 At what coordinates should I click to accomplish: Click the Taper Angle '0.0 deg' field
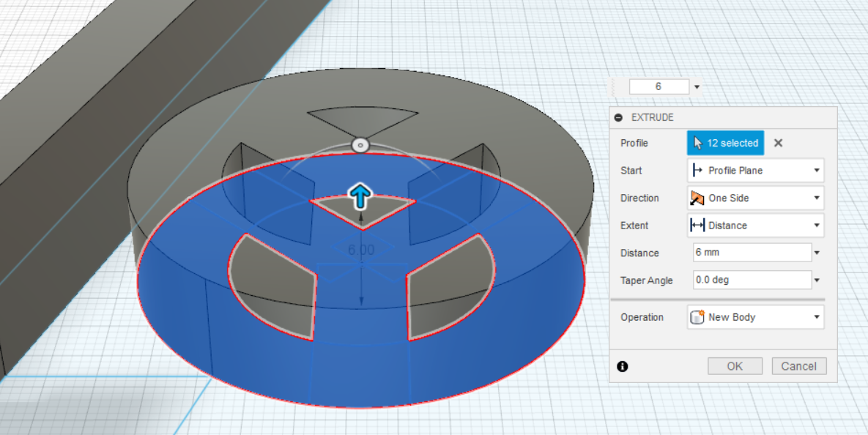752,280
